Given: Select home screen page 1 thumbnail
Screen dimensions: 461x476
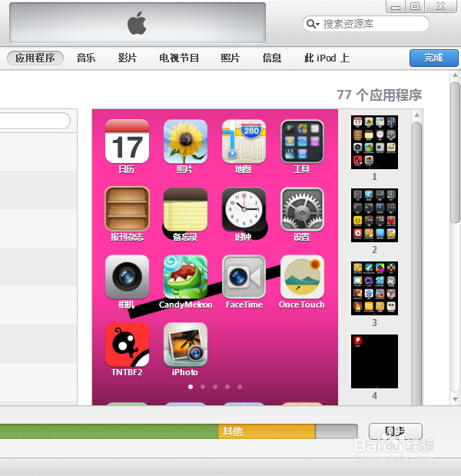Looking at the screenshot, I should tap(374, 142).
